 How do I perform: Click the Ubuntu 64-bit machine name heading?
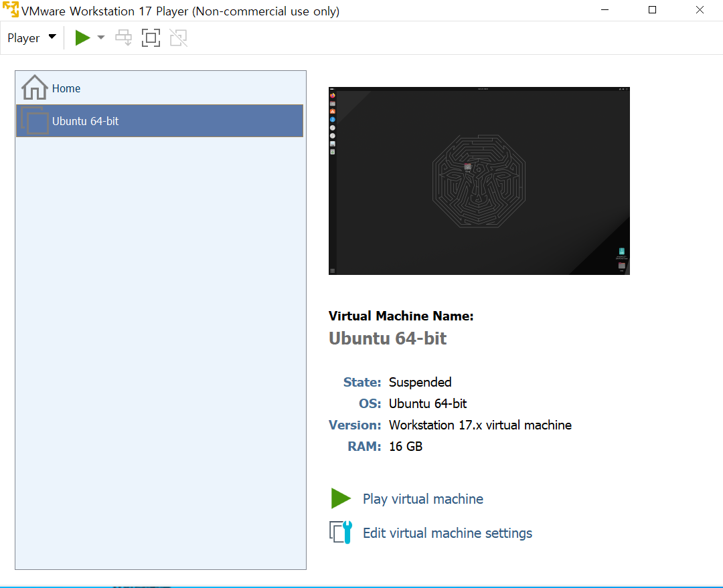click(x=388, y=338)
